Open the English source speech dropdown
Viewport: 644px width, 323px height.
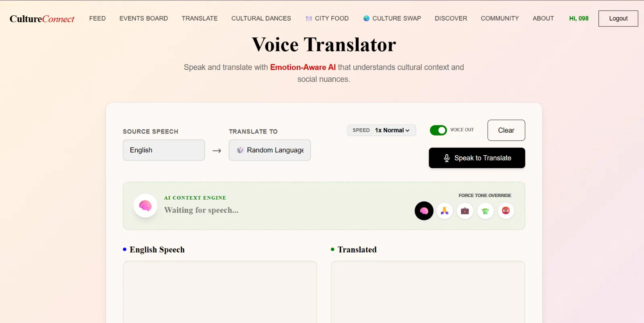click(164, 150)
